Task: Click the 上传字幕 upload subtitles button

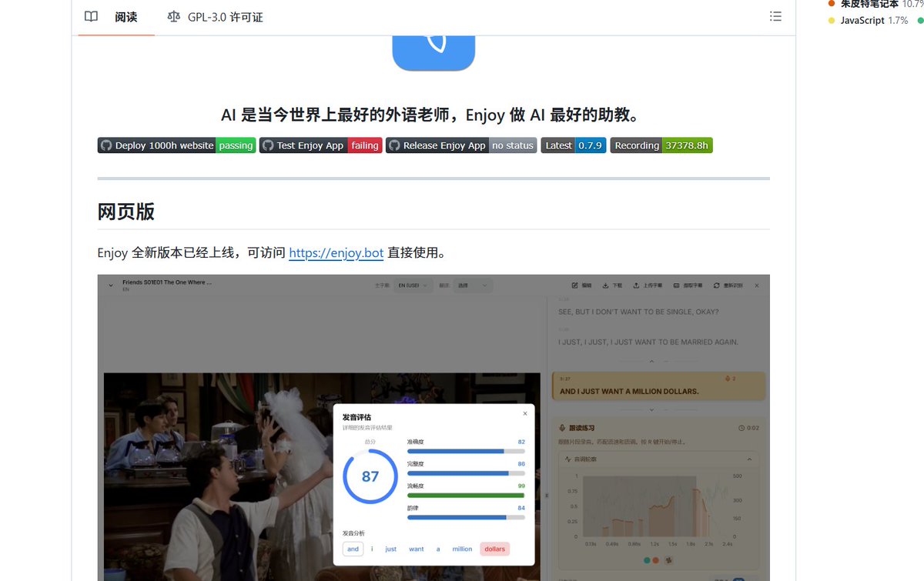Action: tap(648, 285)
